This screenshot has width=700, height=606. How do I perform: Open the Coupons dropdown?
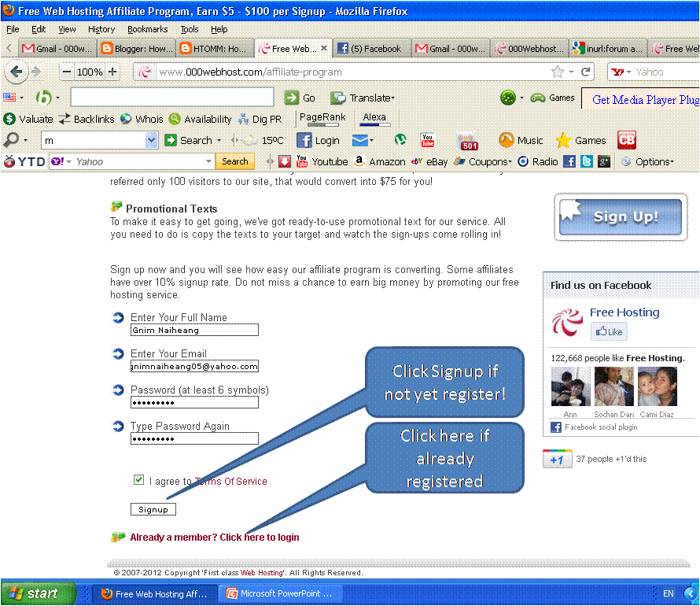point(482,161)
